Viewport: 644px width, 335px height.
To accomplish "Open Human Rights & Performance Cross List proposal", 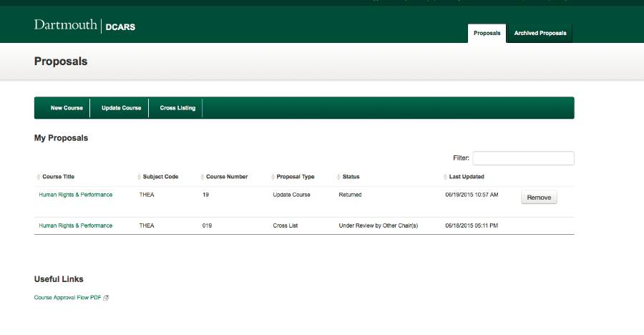I will [x=75, y=225].
